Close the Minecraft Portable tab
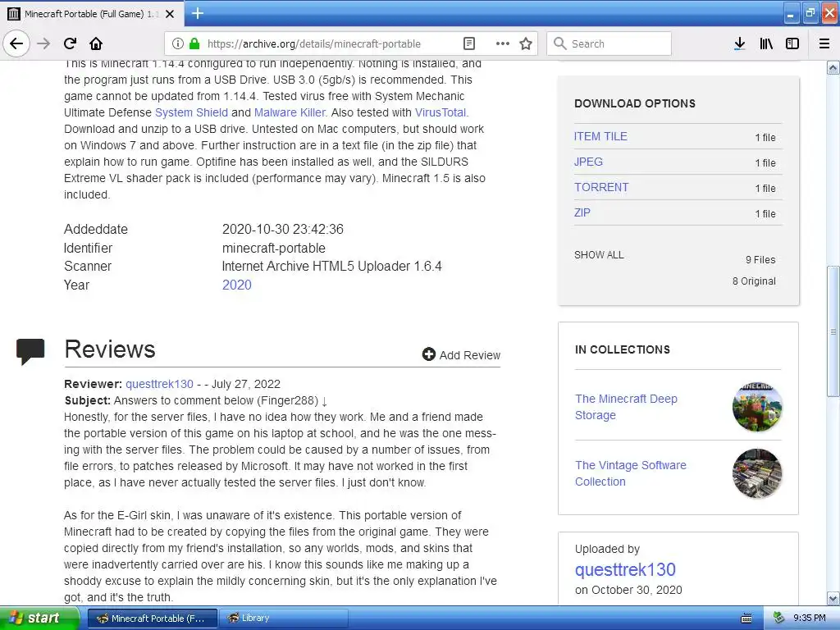 170,14
